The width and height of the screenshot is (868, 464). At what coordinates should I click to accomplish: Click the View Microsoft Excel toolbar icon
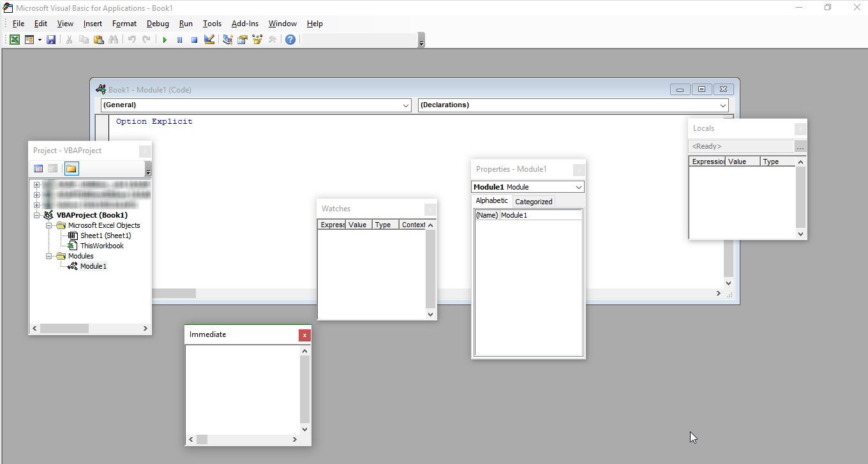pos(14,40)
